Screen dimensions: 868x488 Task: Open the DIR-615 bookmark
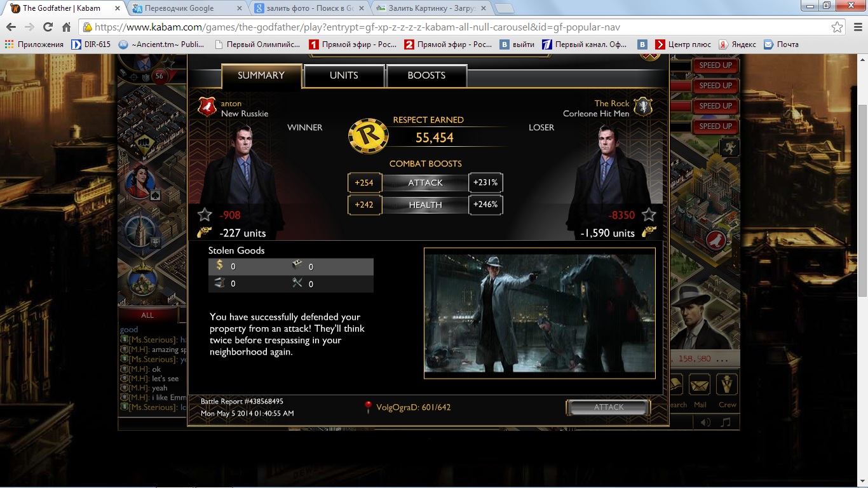[x=91, y=44]
